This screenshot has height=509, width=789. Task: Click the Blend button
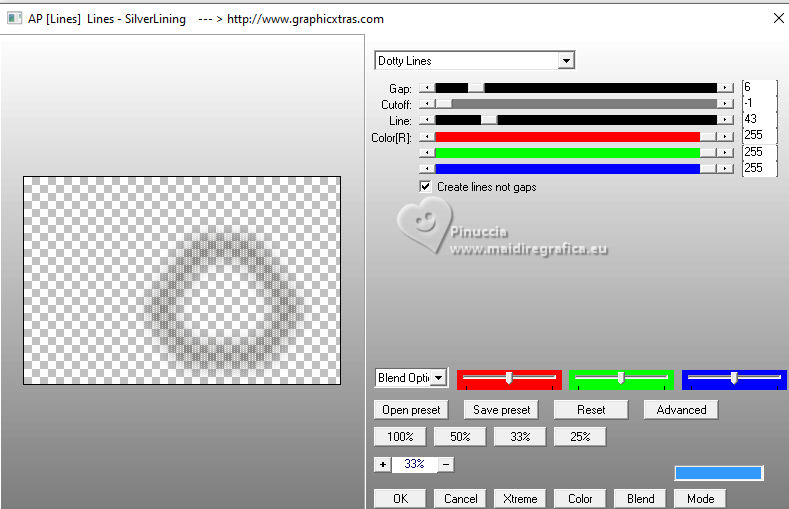(640, 498)
